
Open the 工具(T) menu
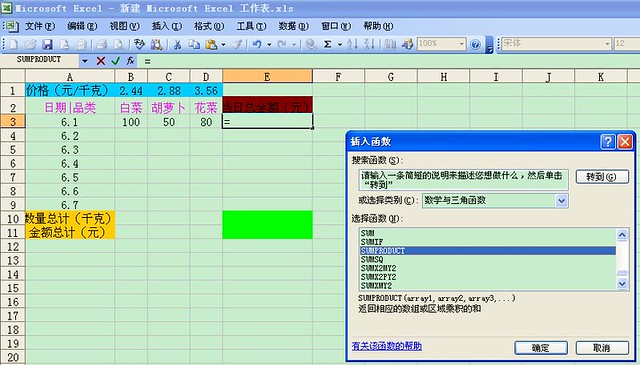251,27
